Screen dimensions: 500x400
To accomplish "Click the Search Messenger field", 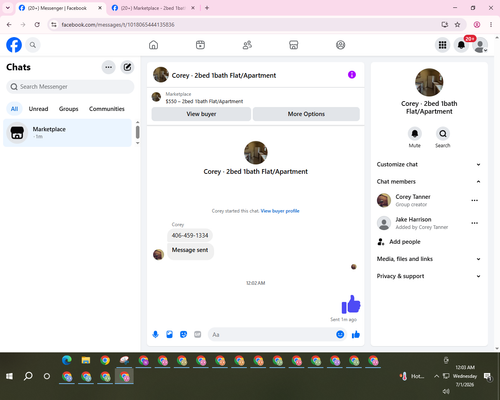I will pyautogui.click(x=70, y=87).
